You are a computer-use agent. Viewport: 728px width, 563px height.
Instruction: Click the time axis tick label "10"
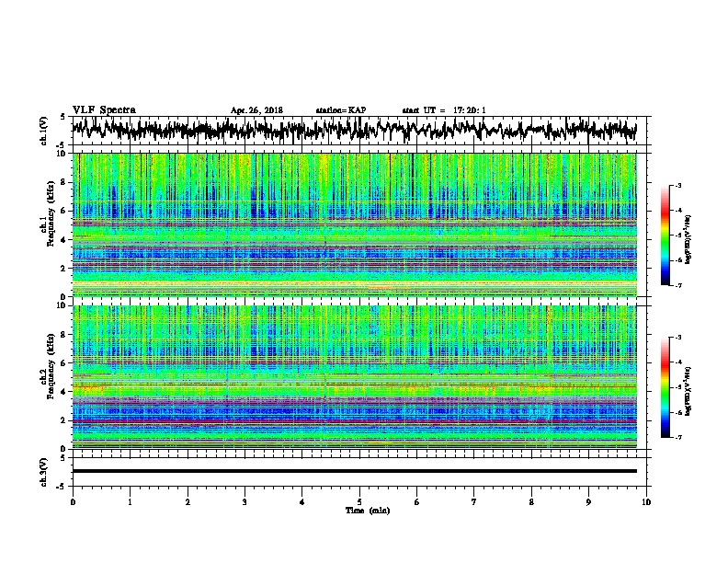tap(646, 502)
